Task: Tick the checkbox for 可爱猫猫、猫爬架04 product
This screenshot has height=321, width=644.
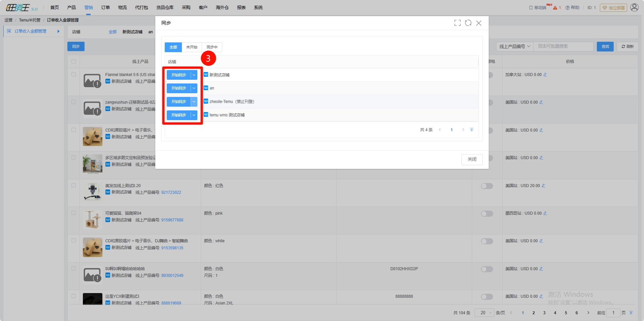Action: coord(73,213)
